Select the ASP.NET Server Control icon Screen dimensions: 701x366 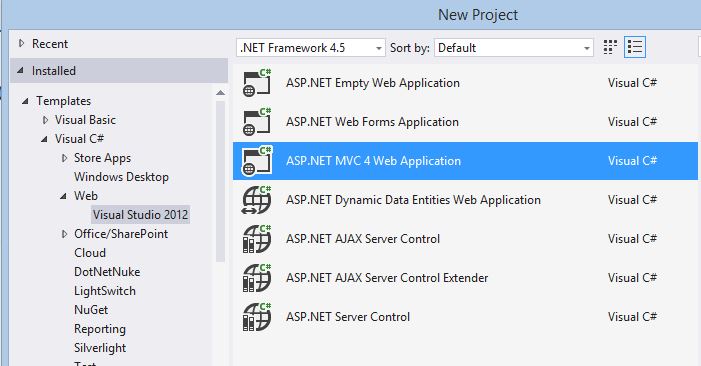point(257,316)
